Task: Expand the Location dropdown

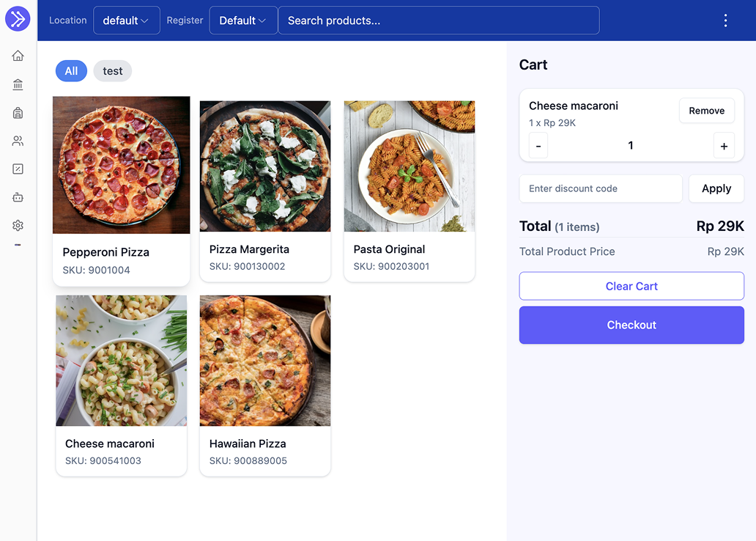Action: 126,21
